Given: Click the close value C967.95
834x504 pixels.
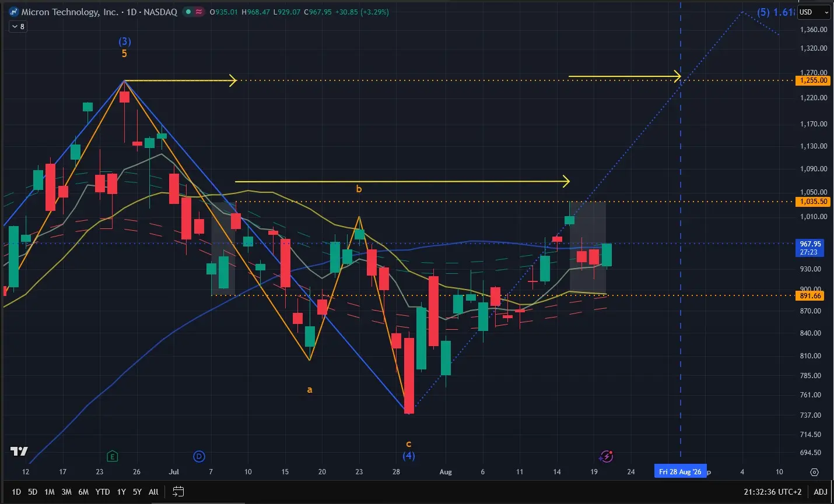Looking at the screenshot, I should [x=318, y=12].
